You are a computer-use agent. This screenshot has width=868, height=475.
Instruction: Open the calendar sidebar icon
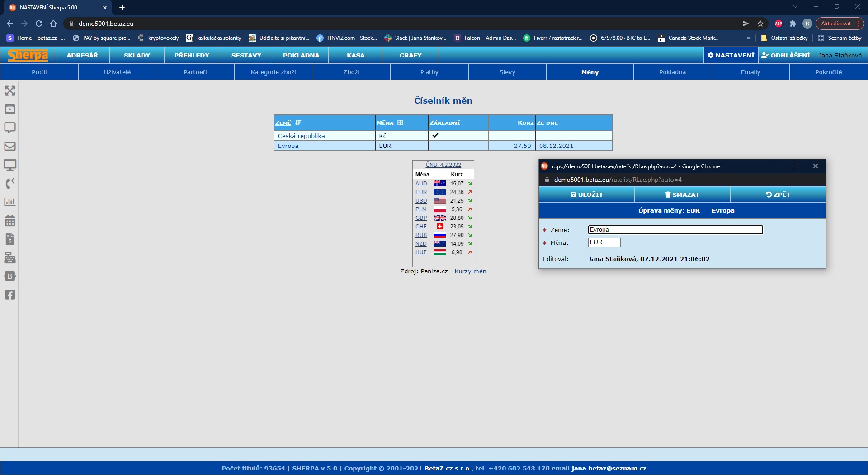coord(10,221)
